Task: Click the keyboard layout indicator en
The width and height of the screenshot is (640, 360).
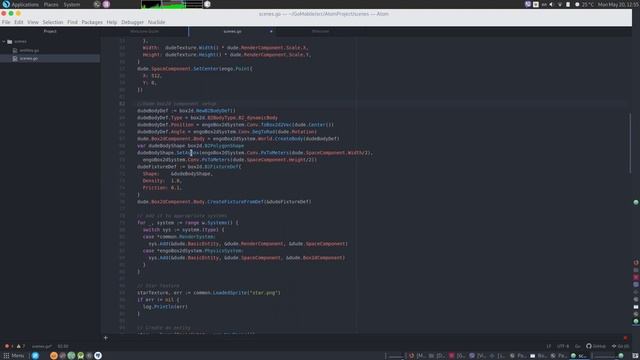Action: point(544,4)
